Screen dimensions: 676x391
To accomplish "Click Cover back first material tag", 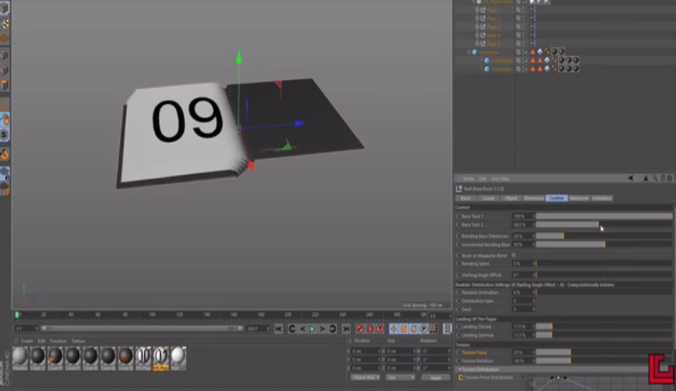I will [562, 69].
